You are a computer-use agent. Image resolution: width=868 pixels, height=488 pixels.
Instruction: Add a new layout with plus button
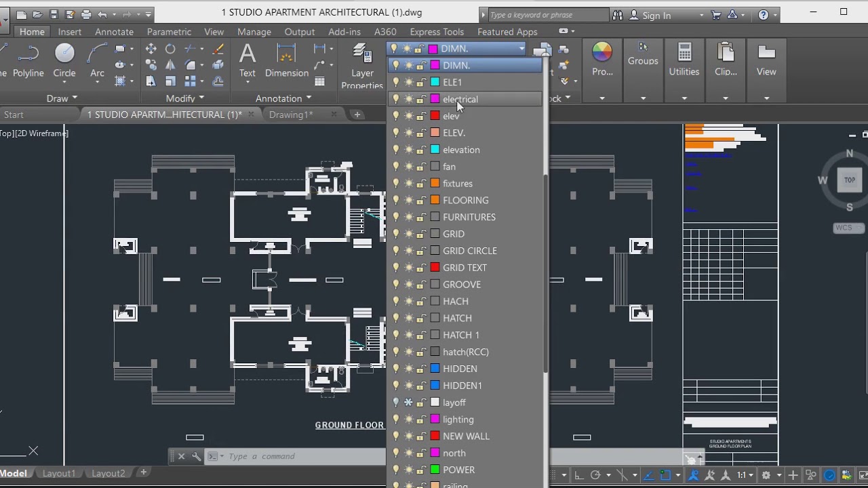pos(143,472)
